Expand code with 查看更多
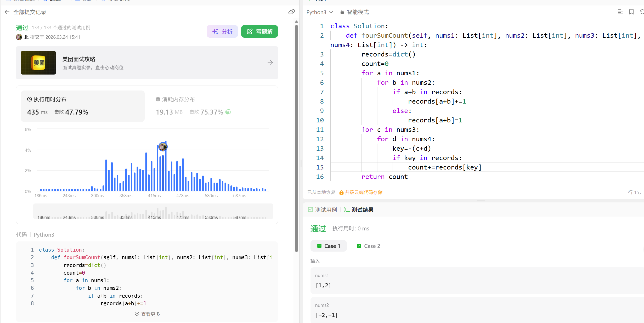 (147, 314)
